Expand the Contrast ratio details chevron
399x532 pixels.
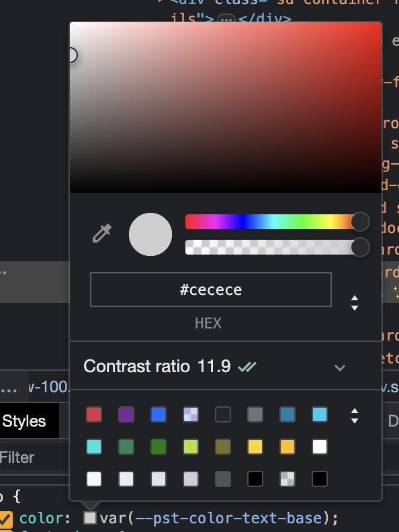[340, 367]
